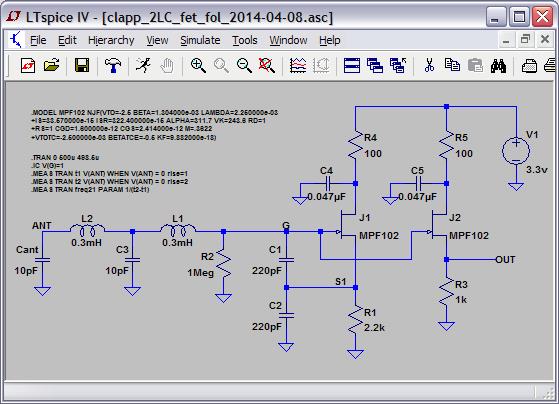Run the simulation with running man icon
The image size is (559, 404).
pos(143,66)
